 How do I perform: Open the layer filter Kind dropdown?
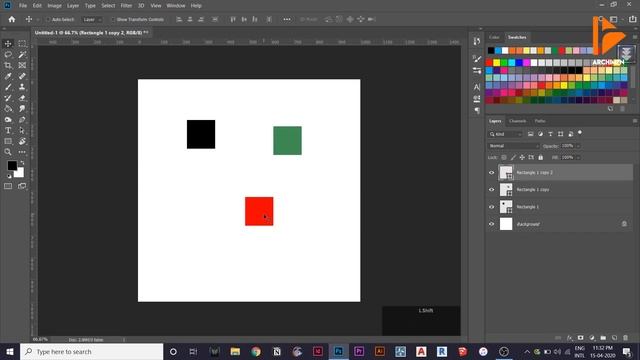[x=505, y=134]
